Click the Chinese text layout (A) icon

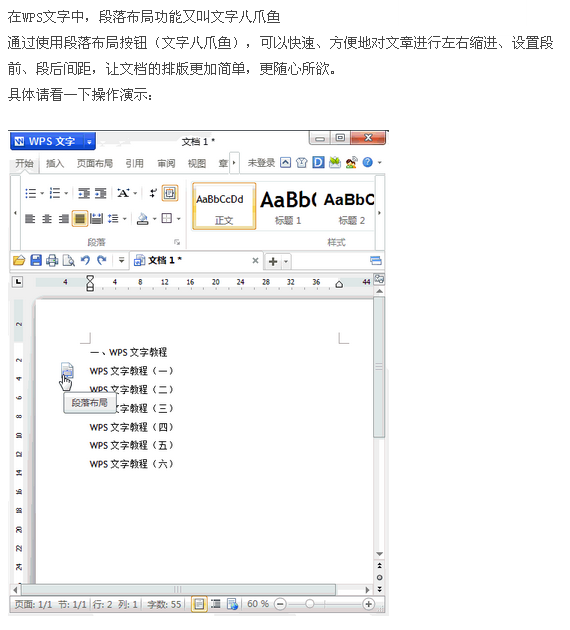pos(123,193)
